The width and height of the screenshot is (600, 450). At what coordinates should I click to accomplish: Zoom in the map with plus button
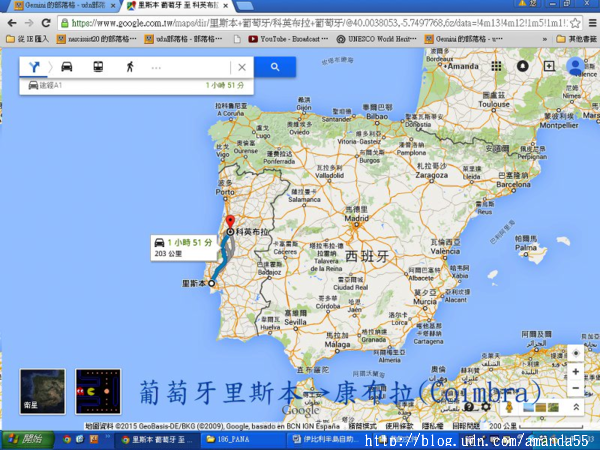[x=574, y=371]
